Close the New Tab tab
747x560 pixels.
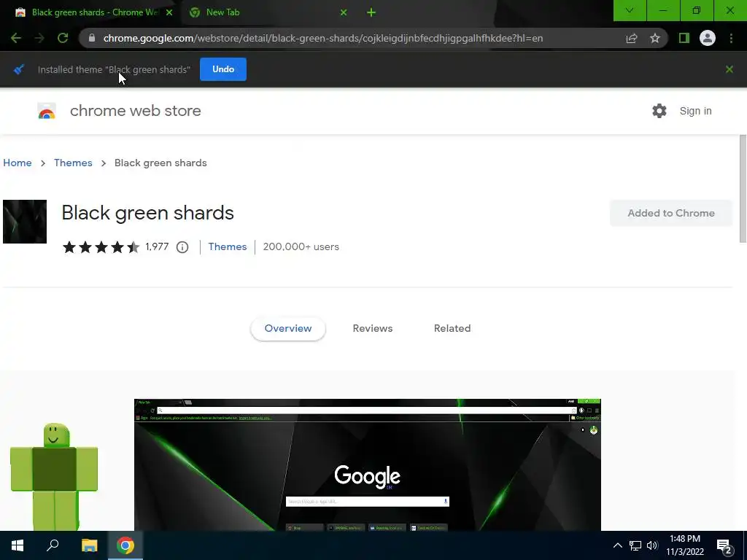(x=344, y=12)
